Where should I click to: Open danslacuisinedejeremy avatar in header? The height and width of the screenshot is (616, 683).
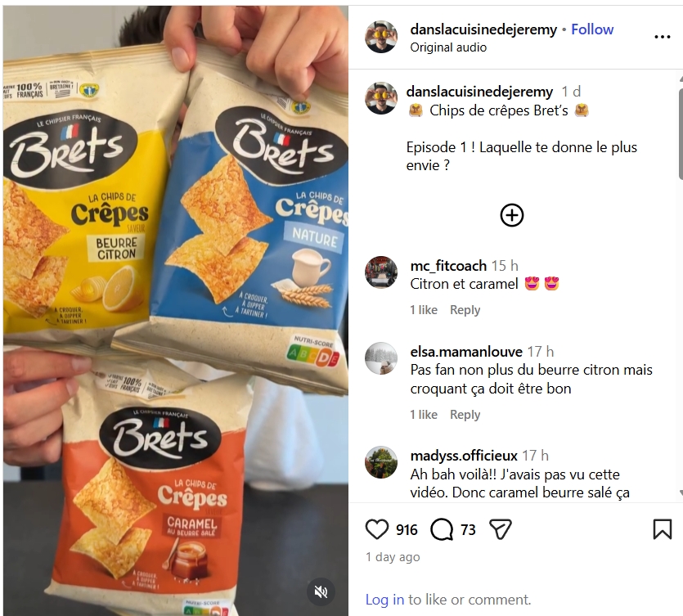click(381, 37)
